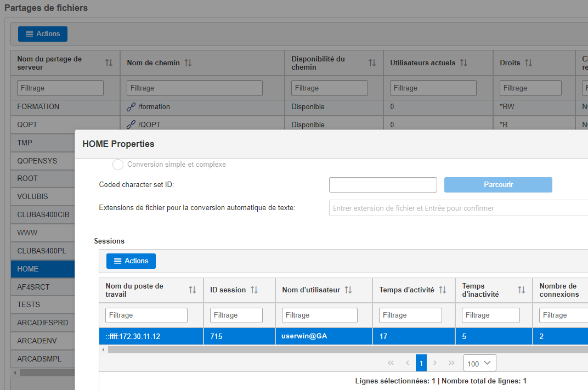Viewport: 588px width, 390px height.
Task: Select the VOLUBIS share row
Action: point(43,196)
